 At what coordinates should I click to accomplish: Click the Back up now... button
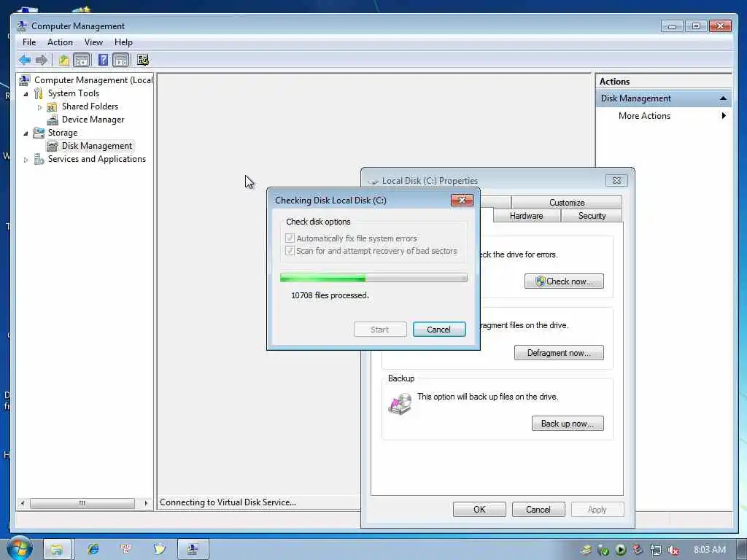[x=568, y=424]
